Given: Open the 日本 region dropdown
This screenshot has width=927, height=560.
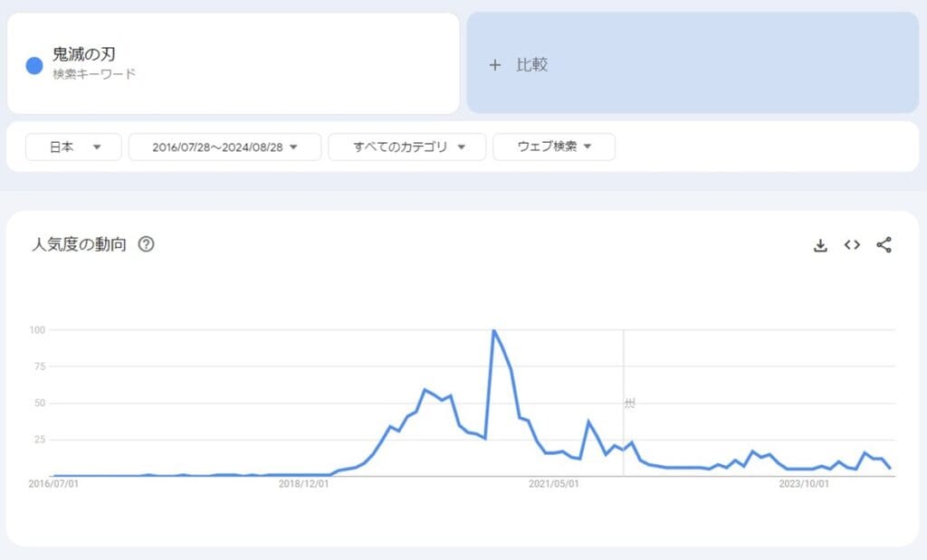Looking at the screenshot, I should click(x=73, y=147).
